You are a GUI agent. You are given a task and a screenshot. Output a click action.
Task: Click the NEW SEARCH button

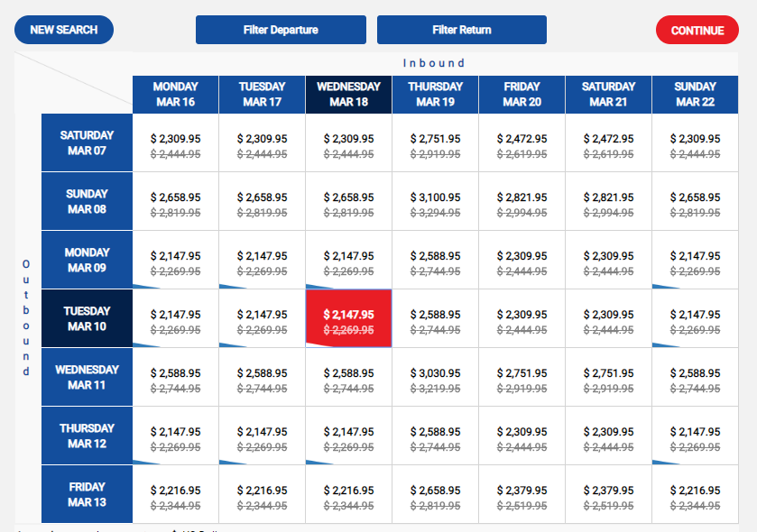pos(64,30)
